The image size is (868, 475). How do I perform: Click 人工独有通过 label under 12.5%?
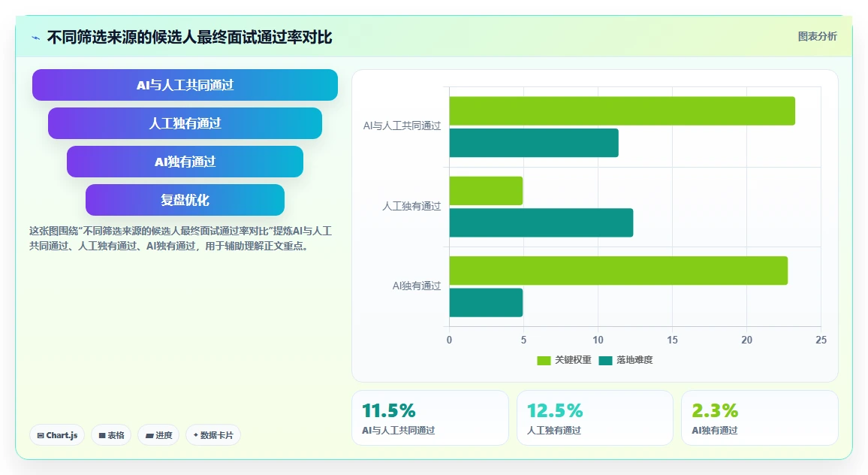pyautogui.click(x=554, y=430)
